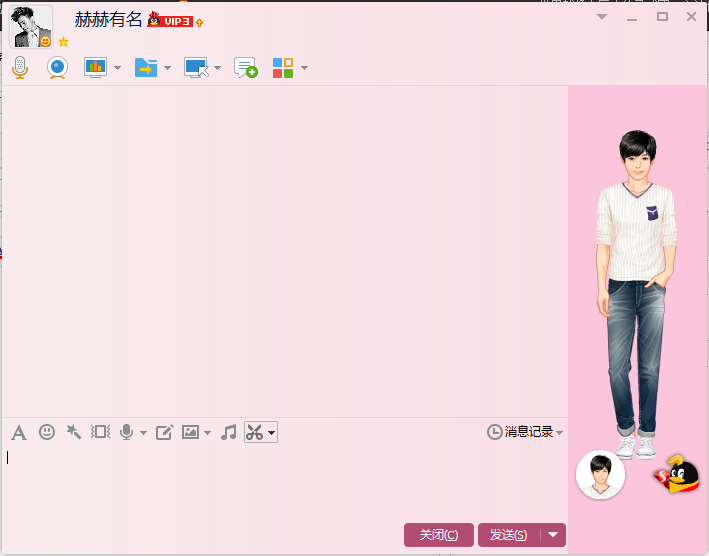This screenshot has width=709, height=556.
Task: Take a screenshot with the scissors icon
Action: click(x=255, y=432)
